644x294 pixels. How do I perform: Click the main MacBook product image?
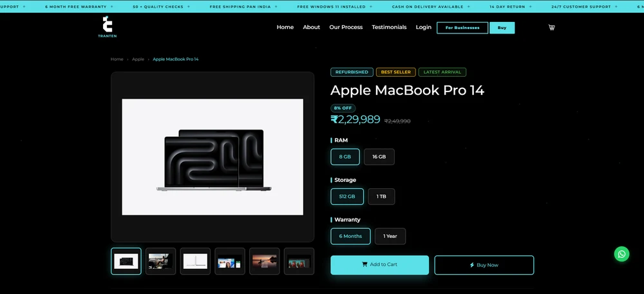(x=213, y=157)
